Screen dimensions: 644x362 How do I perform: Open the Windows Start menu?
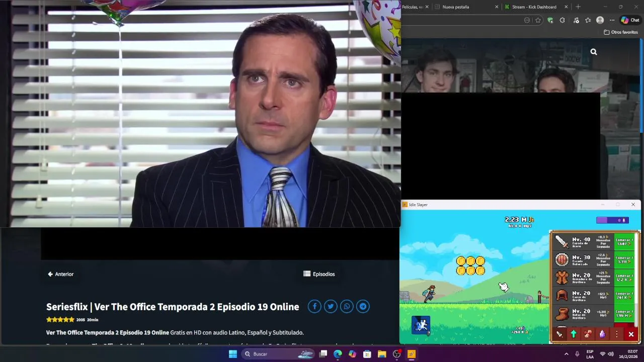pyautogui.click(x=233, y=354)
